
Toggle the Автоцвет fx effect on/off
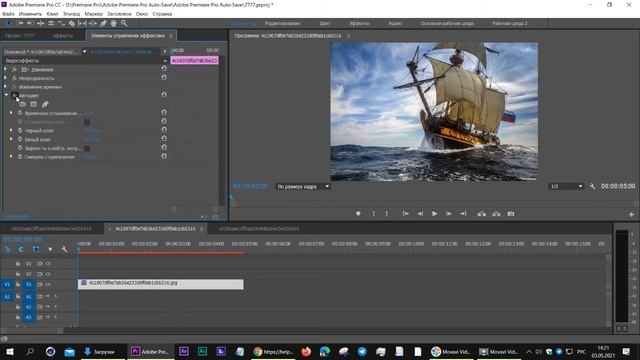[x=15, y=96]
